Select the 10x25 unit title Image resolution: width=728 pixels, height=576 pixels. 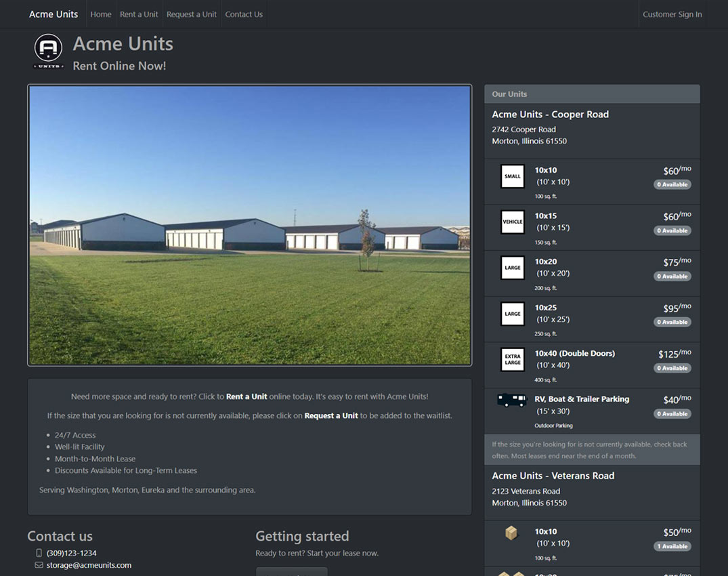point(546,308)
